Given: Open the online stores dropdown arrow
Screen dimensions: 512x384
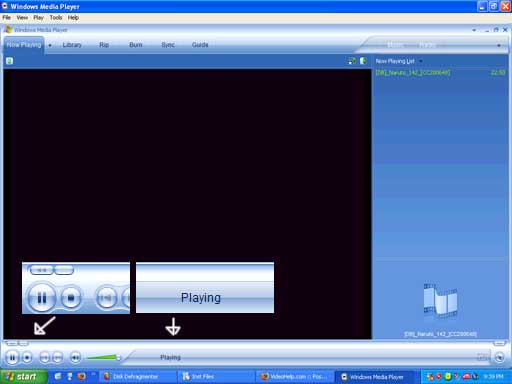Looking at the screenshot, I should click(x=499, y=45).
